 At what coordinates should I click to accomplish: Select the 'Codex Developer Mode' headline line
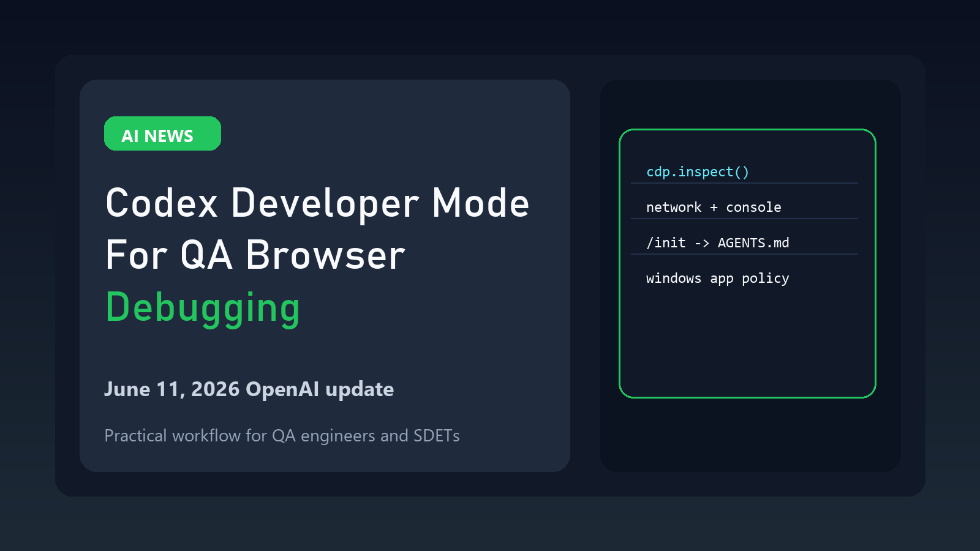(x=317, y=203)
